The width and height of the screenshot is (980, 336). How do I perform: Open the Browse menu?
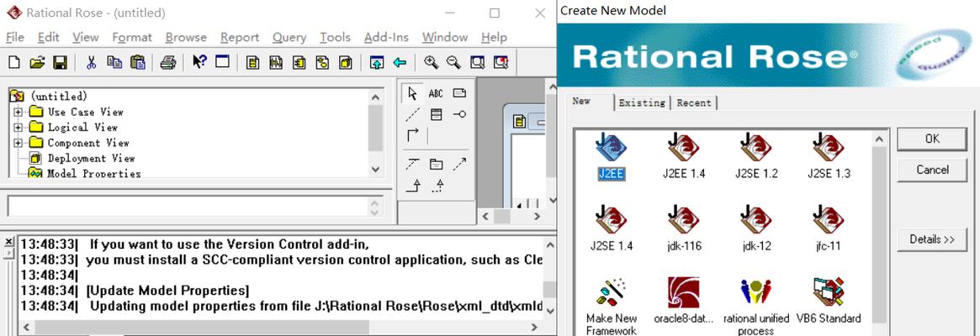186,38
